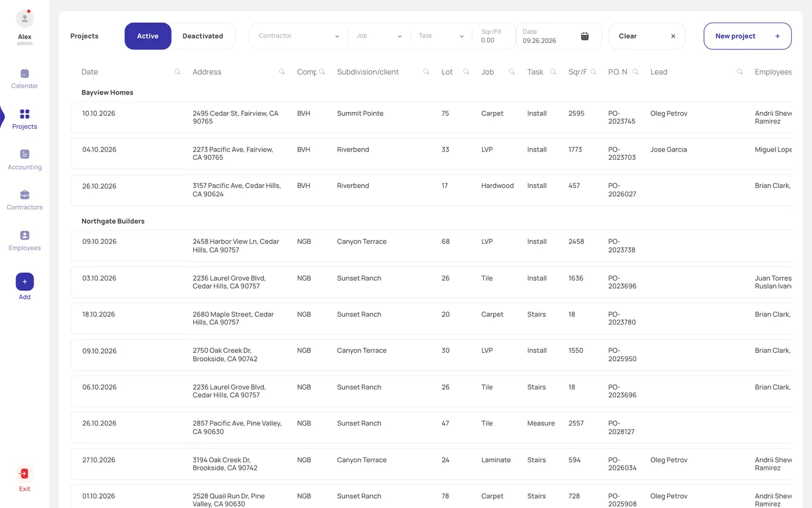This screenshot has width=812, height=508.
Task: Click the search icon in P.O. N column
Action: pyautogui.click(x=636, y=72)
